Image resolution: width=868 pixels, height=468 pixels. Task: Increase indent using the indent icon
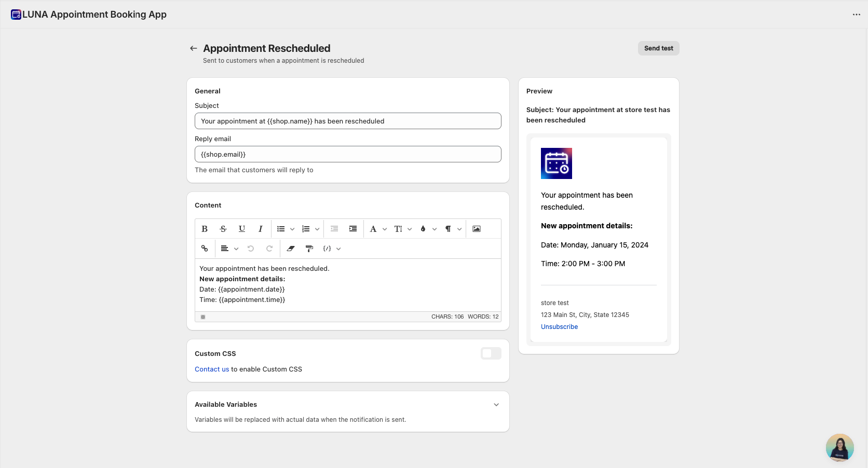[353, 229]
